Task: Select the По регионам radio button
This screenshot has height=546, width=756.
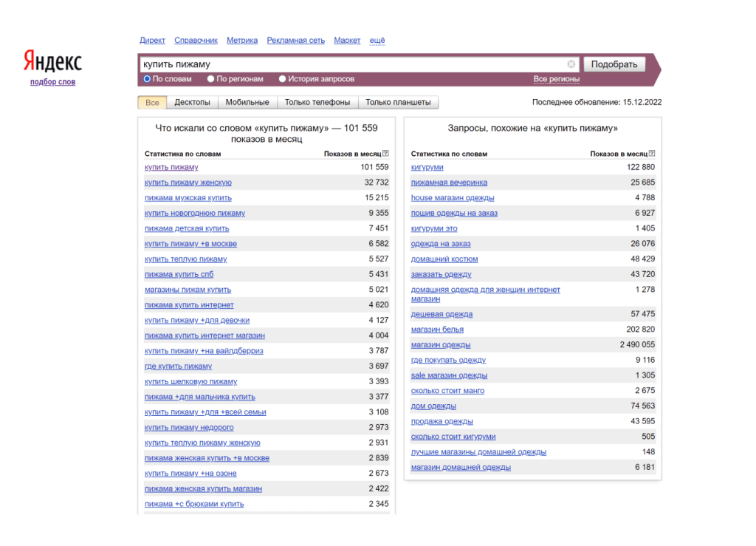Action: click(x=211, y=79)
